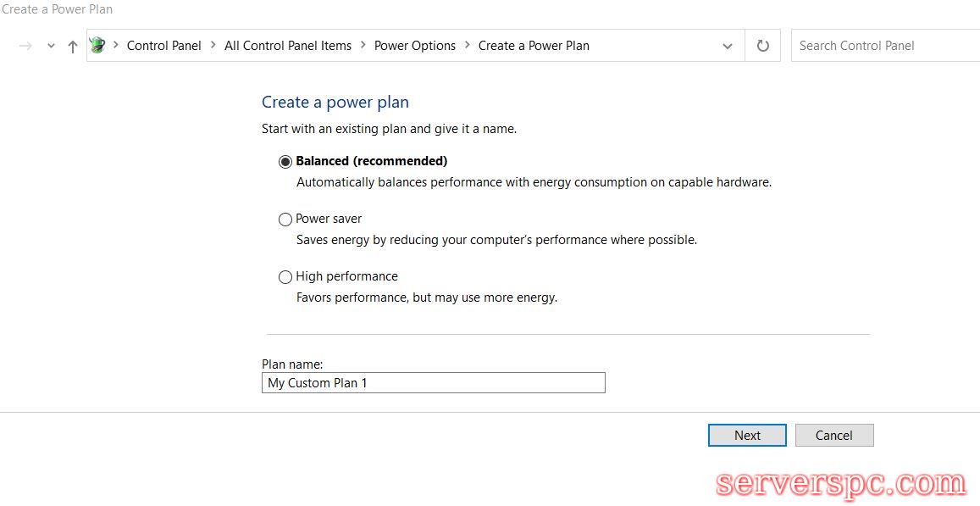This screenshot has height=506, width=980.
Task: Open the Power Options breadcrumb
Action: click(x=415, y=46)
